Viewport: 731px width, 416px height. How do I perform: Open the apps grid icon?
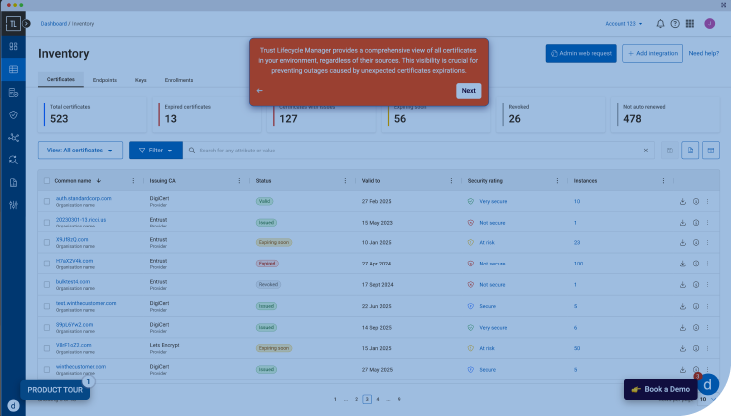tap(690, 23)
